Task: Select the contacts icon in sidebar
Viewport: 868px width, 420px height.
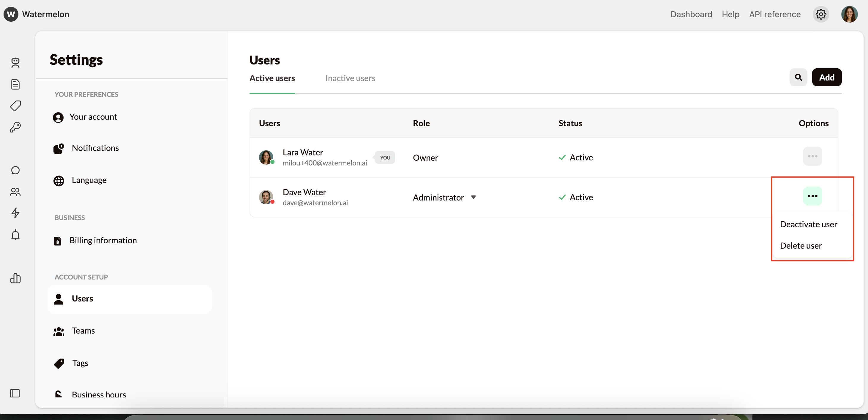Action: pyautogui.click(x=15, y=192)
